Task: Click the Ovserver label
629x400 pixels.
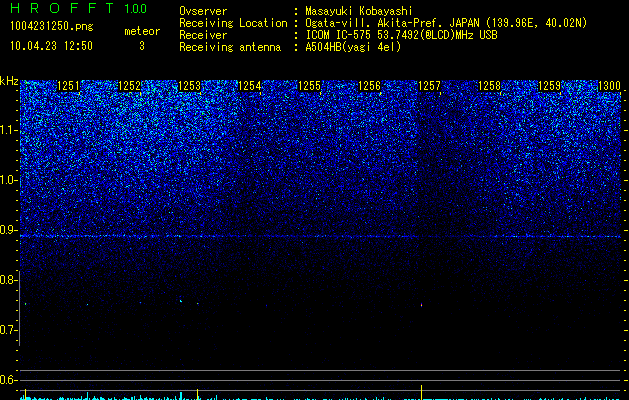Action: (203, 11)
